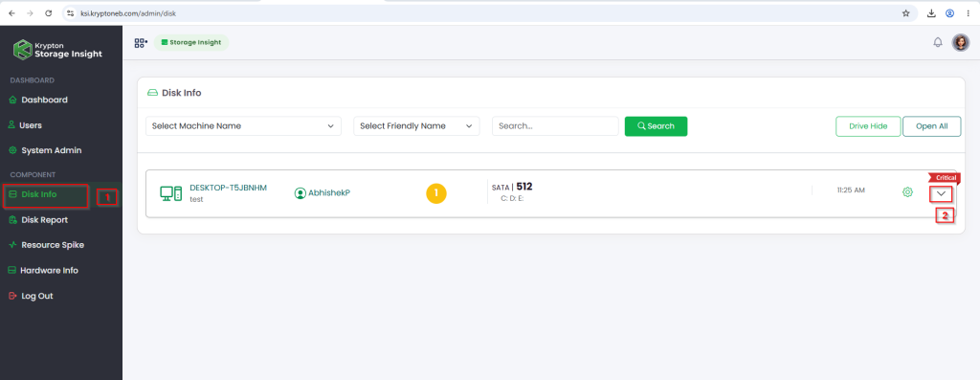
Task: Click the site info icon in address bar
Action: (x=71, y=13)
